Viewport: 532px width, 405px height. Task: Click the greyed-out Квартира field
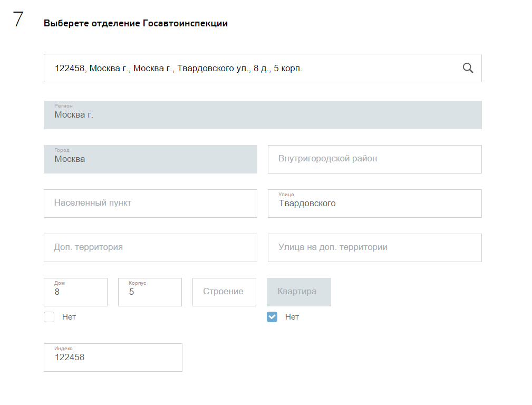point(298,292)
